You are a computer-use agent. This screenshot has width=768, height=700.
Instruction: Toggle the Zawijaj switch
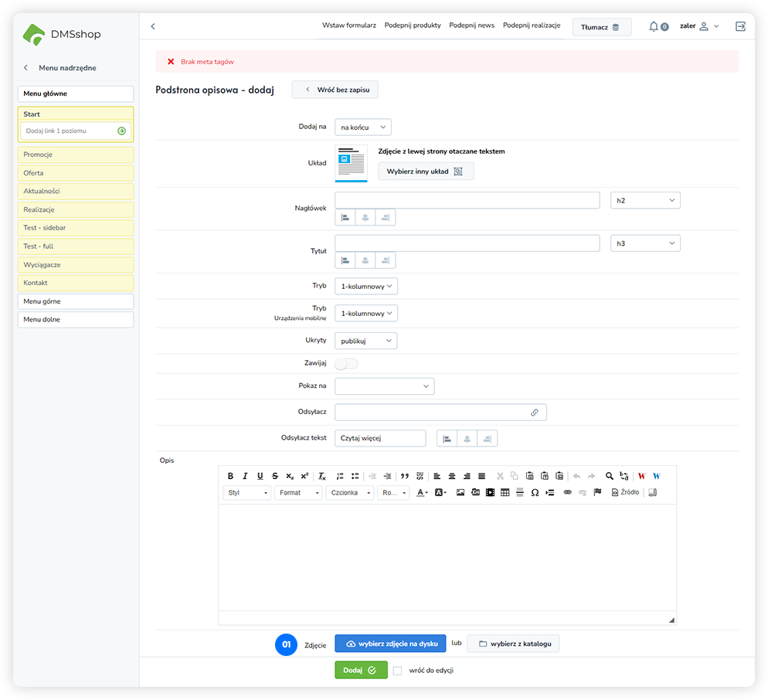coord(346,363)
